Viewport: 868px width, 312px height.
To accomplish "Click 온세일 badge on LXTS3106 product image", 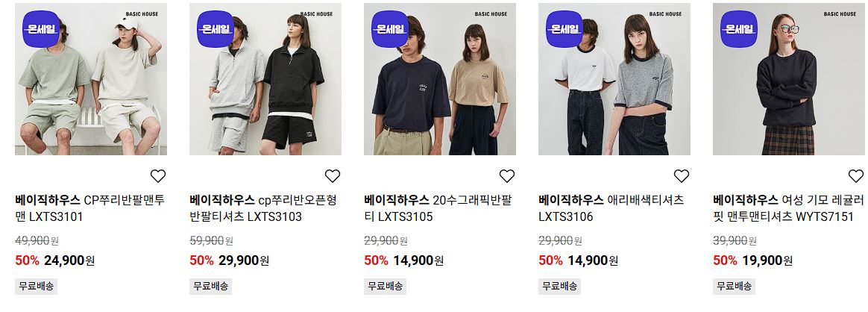I will [x=564, y=29].
